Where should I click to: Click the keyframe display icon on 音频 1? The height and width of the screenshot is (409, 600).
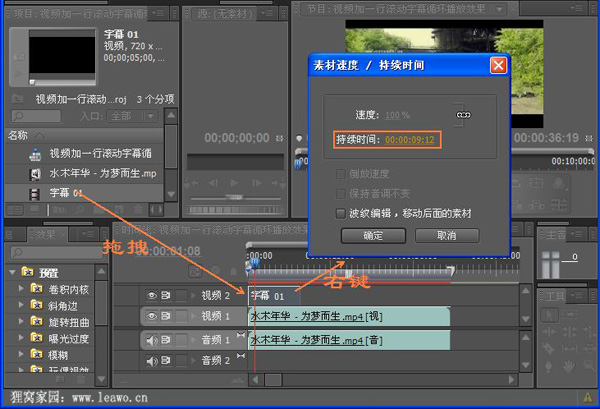tap(241, 335)
